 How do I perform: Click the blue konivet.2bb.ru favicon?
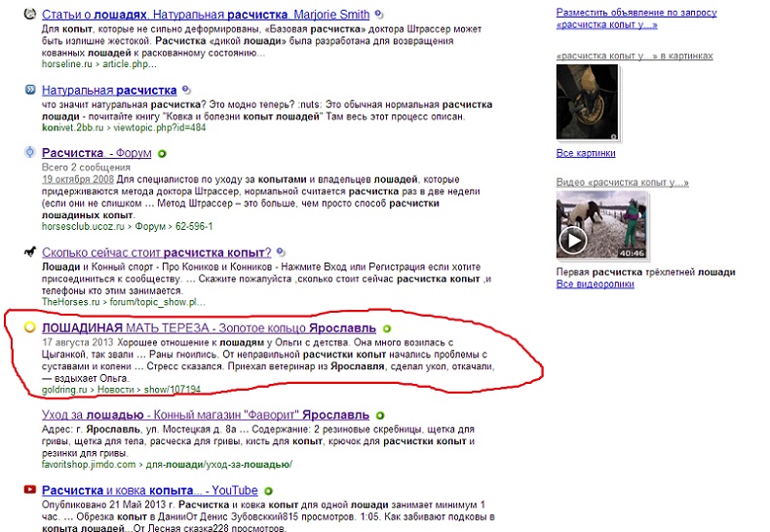tap(29, 91)
